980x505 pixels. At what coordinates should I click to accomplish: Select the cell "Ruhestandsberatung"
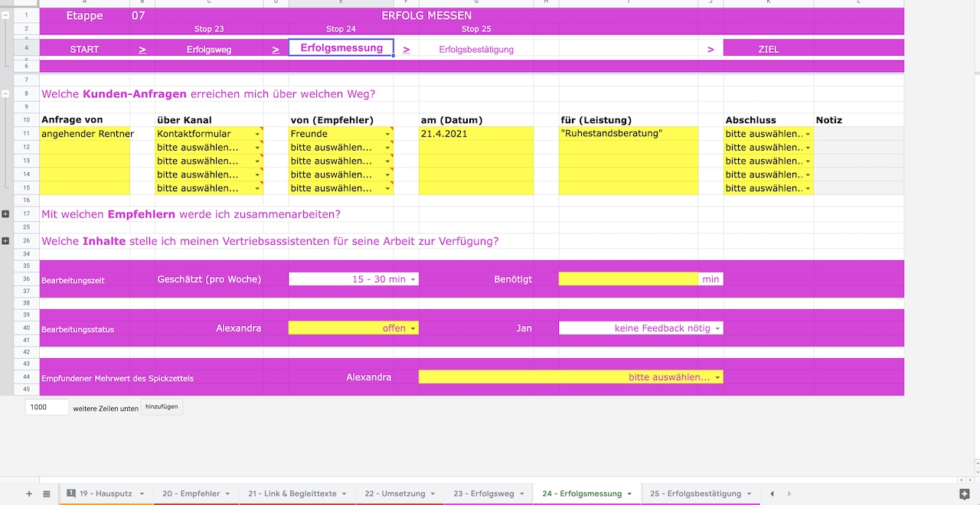[629, 134]
